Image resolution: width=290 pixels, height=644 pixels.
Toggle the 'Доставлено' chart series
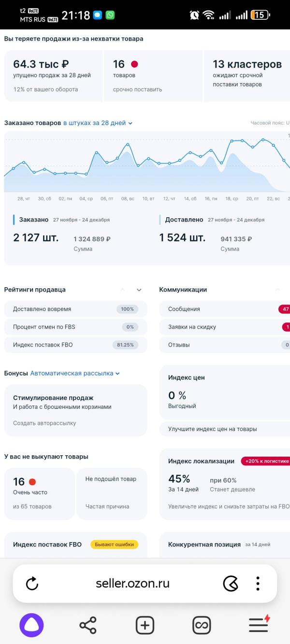click(184, 220)
